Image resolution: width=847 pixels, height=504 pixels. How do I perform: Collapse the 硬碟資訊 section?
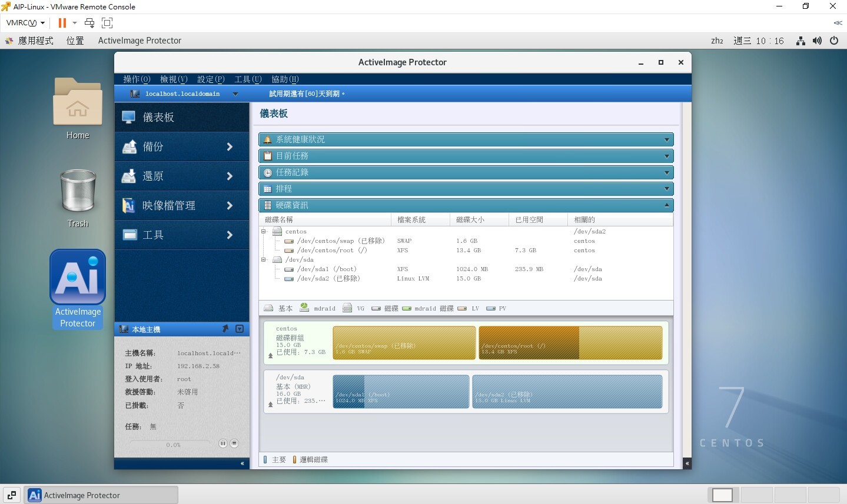[666, 205]
